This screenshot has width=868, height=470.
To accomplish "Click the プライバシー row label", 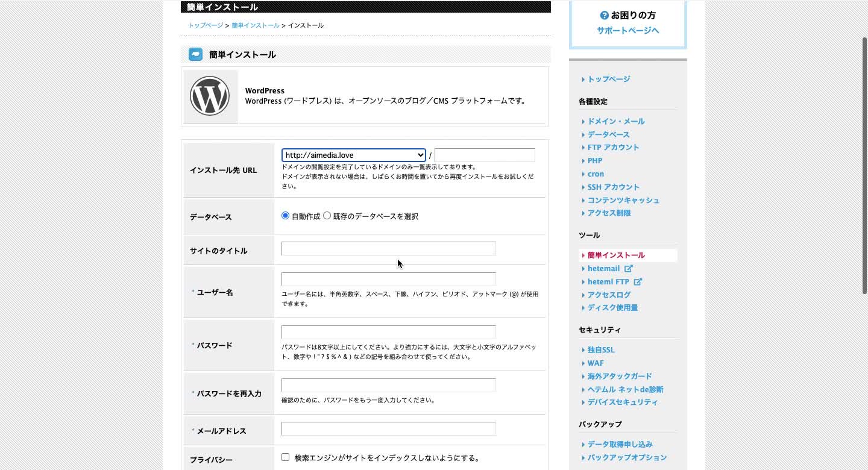I will pyautogui.click(x=211, y=460).
